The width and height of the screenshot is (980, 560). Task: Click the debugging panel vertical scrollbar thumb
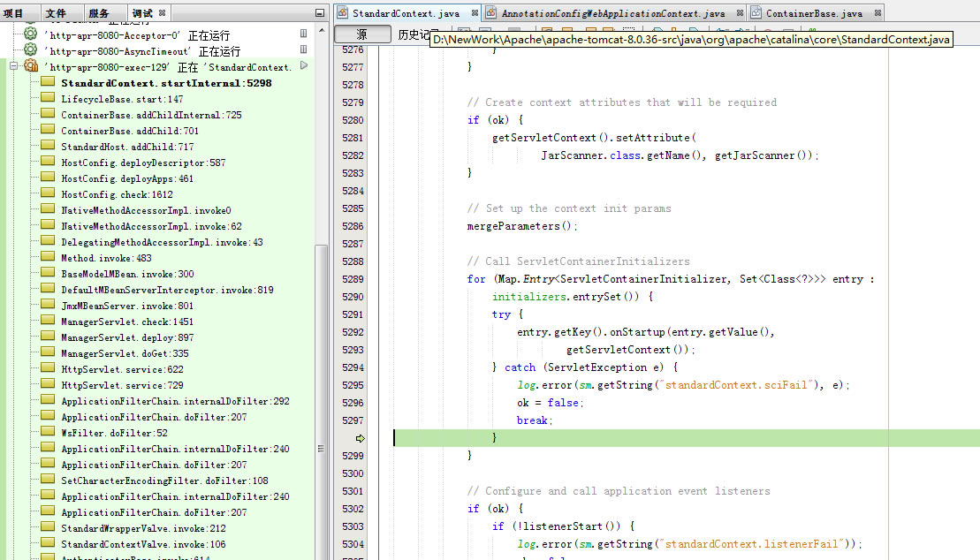(322, 400)
